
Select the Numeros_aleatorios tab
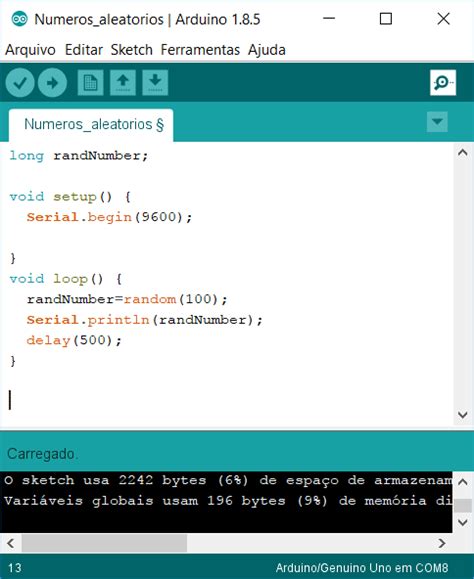click(x=91, y=124)
